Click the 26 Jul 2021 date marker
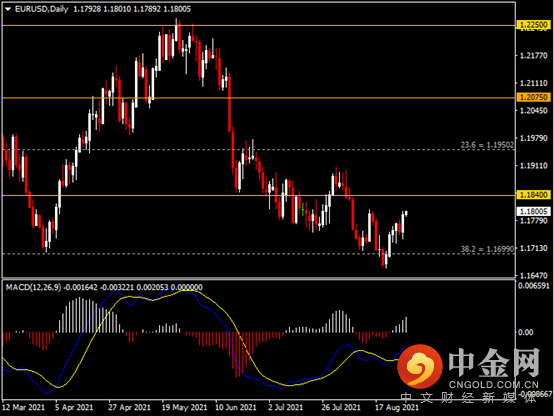The height and width of the screenshot is (416, 554). pos(341,408)
